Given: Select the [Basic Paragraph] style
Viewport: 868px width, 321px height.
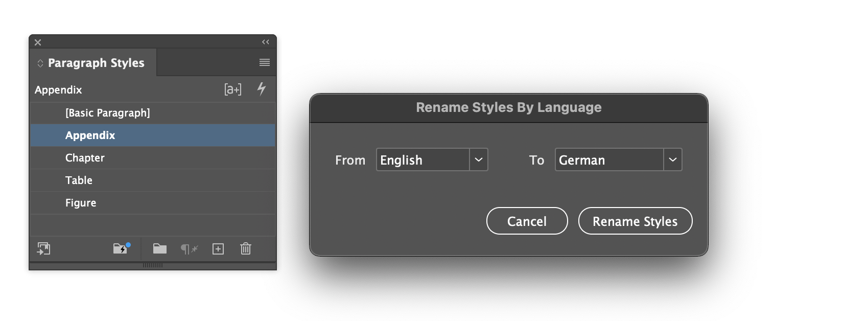Looking at the screenshot, I should pyautogui.click(x=153, y=113).
